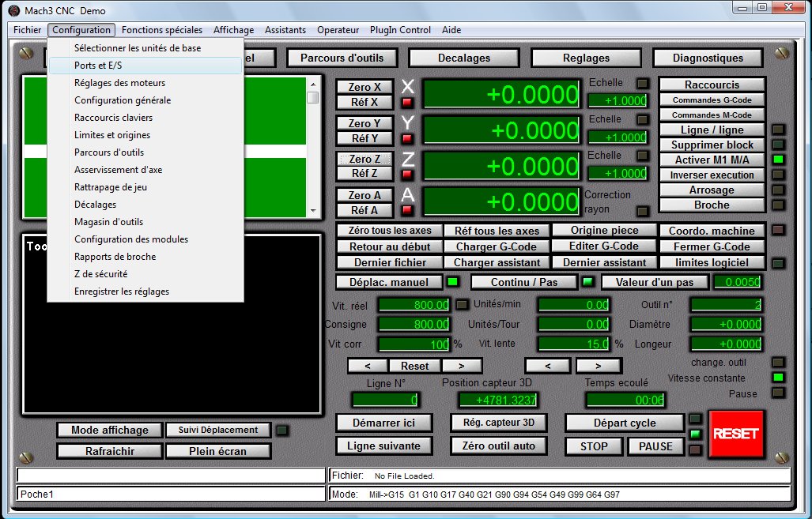
Task: Click the Zero X button
Action: [x=364, y=87]
